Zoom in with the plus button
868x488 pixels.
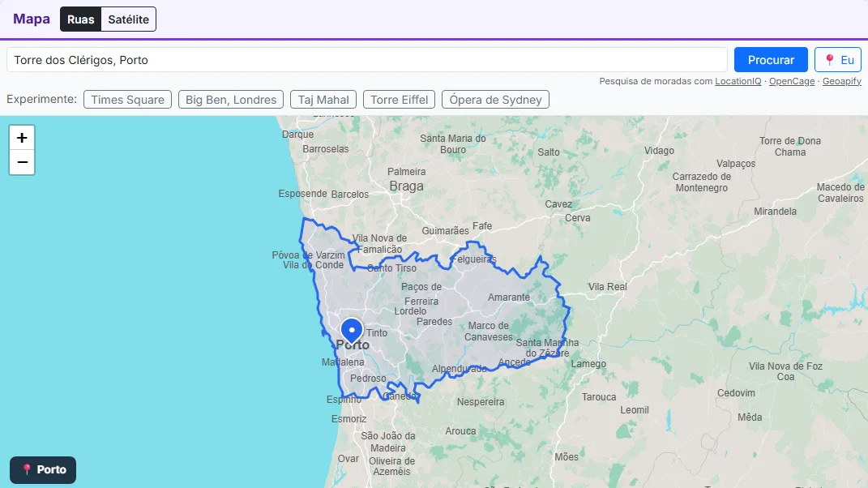coord(22,138)
